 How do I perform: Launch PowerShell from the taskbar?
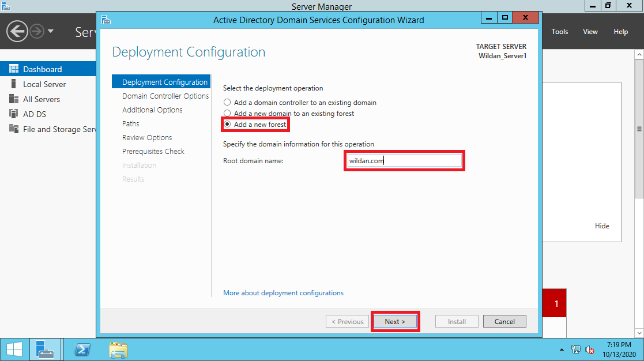(82, 350)
